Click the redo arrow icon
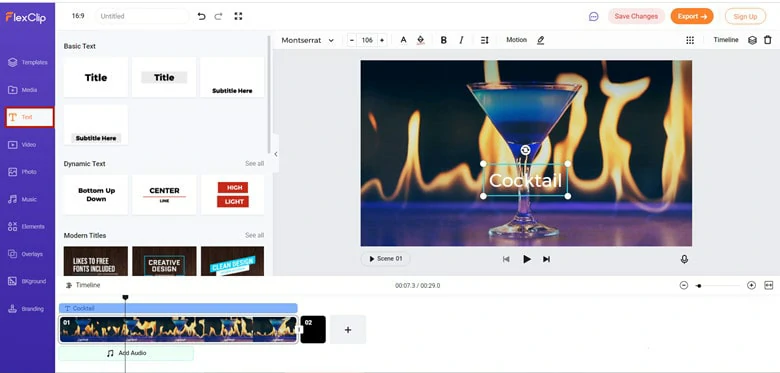This screenshot has height=373, width=780. coord(218,16)
